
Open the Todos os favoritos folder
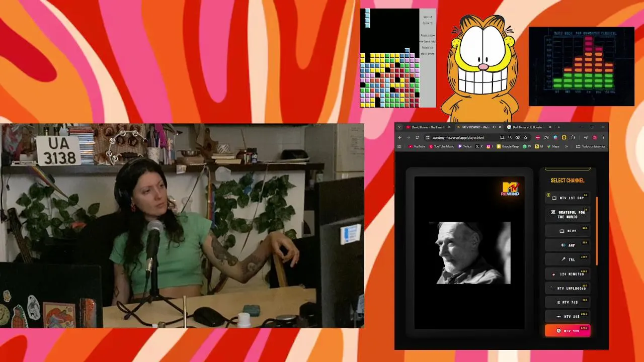click(591, 146)
